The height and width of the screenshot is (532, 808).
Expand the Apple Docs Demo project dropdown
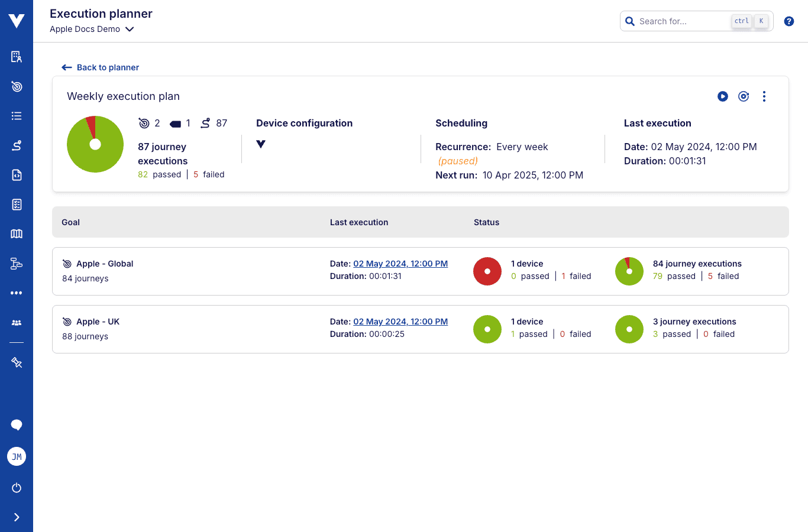coord(130,28)
